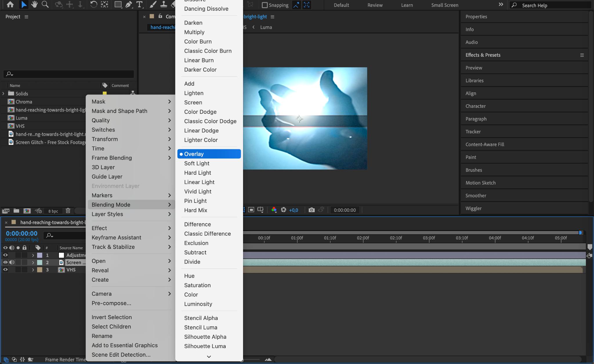The image size is (594, 364).
Task: Open the Effects & Presets panel menu
Action: click(582, 55)
